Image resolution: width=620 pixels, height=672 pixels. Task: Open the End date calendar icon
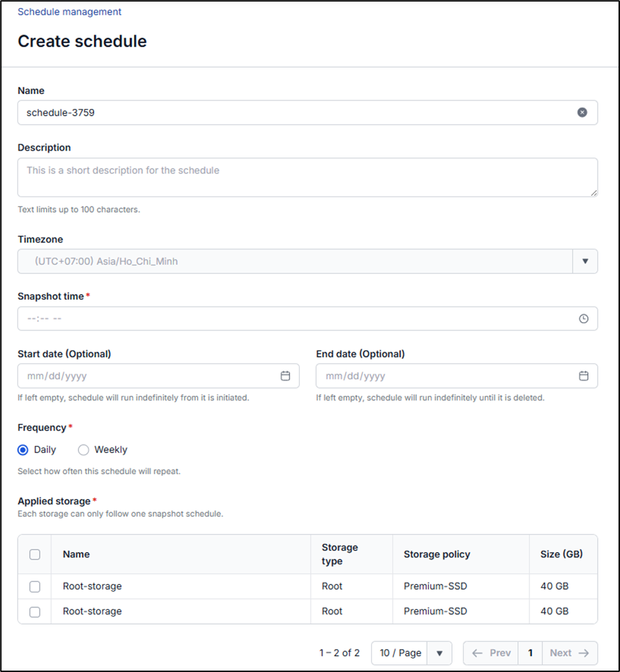point(584,376)
